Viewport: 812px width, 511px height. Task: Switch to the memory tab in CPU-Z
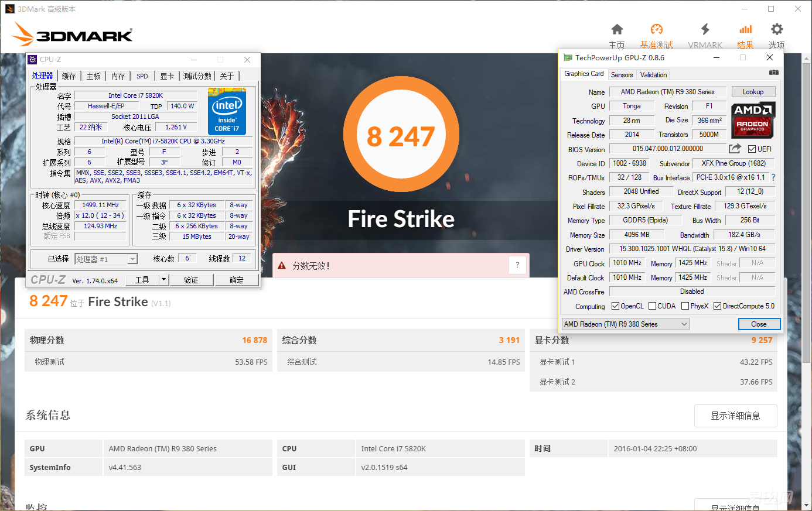tap(118, 76)
